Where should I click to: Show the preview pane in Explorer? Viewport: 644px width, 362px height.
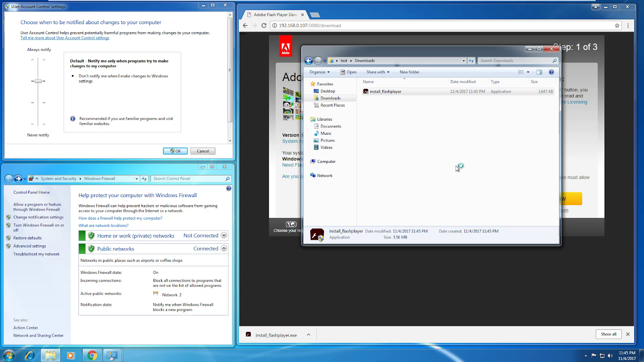[x=539, y=72]
